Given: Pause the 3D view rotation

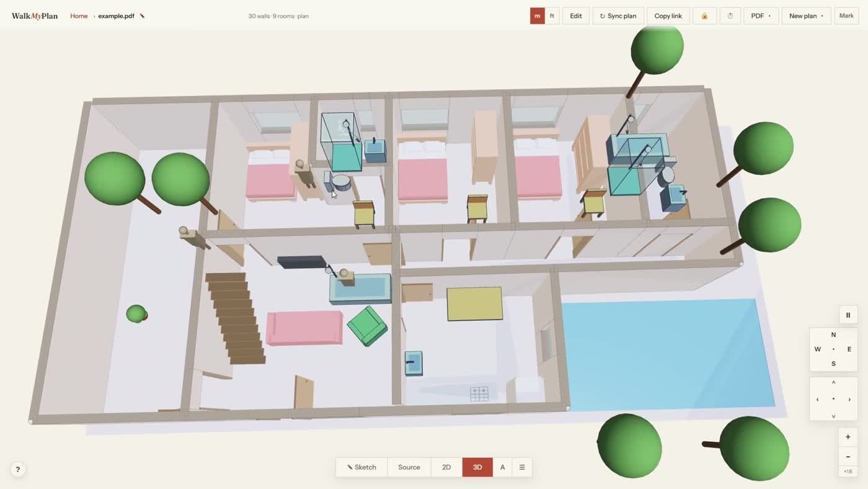Looking at the screenshot, I should pyautogui.click(x=848, y=315).
